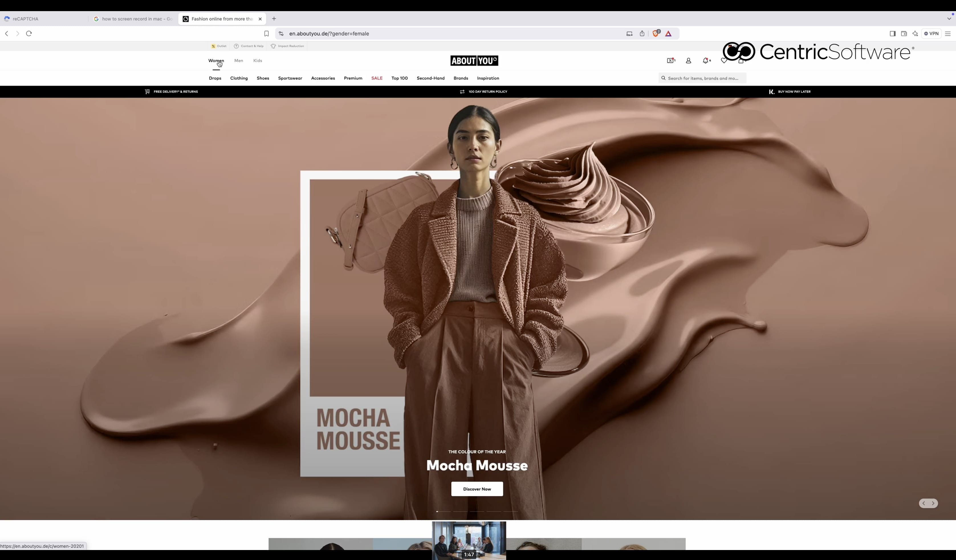
Task: Click the Brave Shields lion icon
Action: (x=656, y=34)
